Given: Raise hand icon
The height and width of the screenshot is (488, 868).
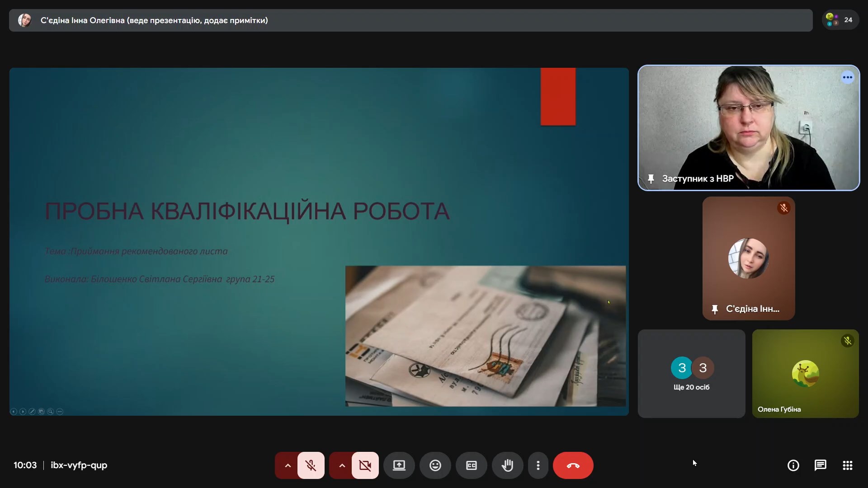Looking at the screenshot, I should [x=507, y=465].
